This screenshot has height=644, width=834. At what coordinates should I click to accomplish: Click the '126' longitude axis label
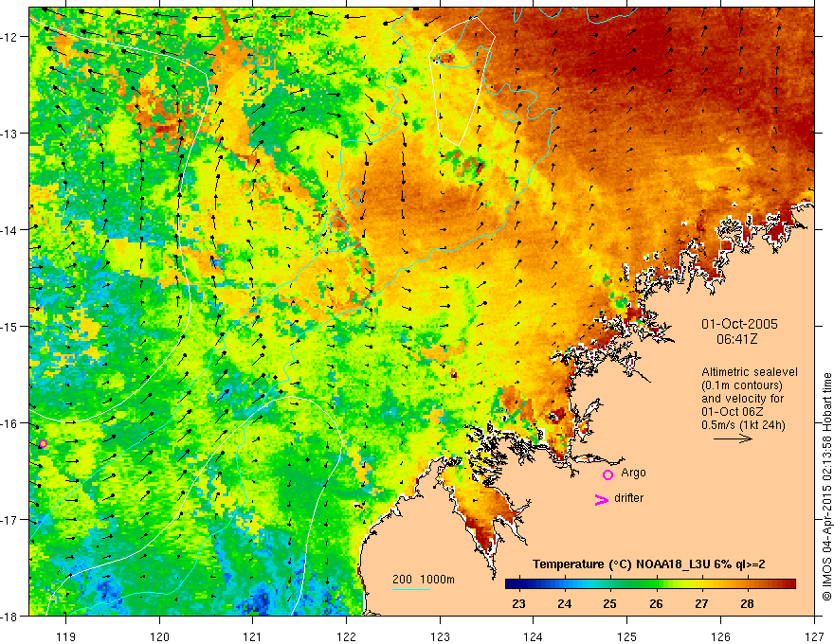coord(720,636)
